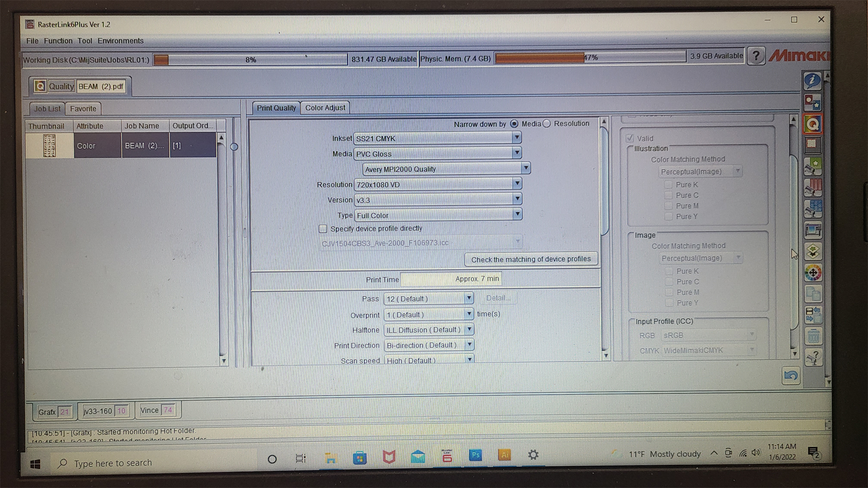The image size is (868, 488).
Task: Switch to the Color Adjust tab
Action: pyautogui.click(x=325, y=108)
